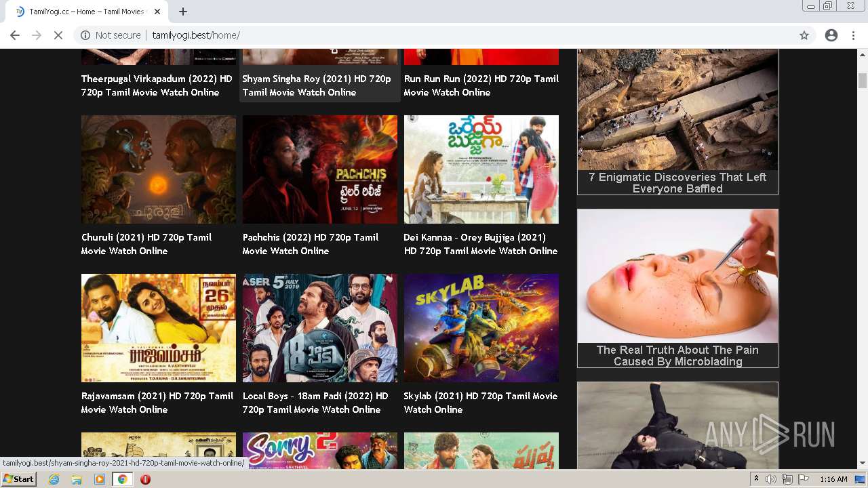Close the TamilYogi.cc tab
The width and height of the screenshot is (868, 488).
(x=157, y=12)
